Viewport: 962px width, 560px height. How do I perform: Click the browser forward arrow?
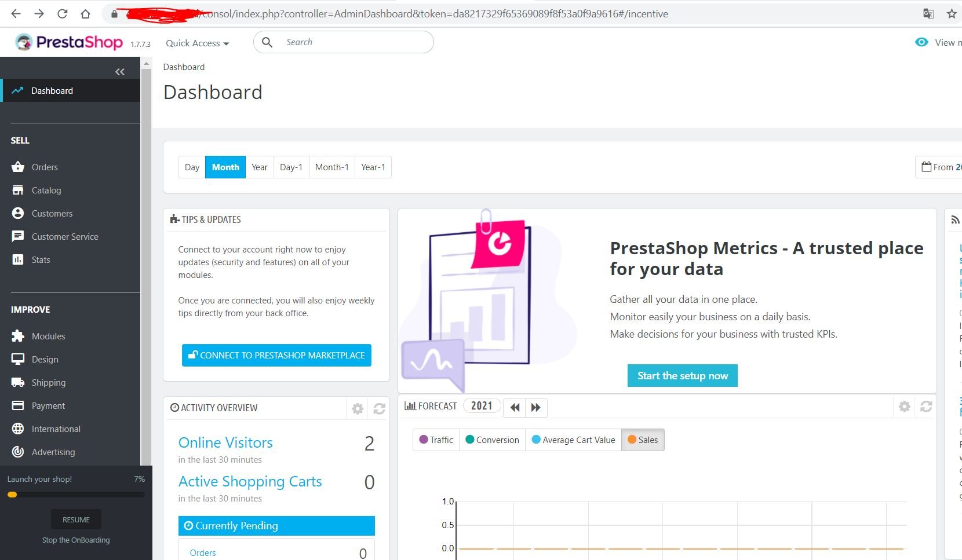39,13
